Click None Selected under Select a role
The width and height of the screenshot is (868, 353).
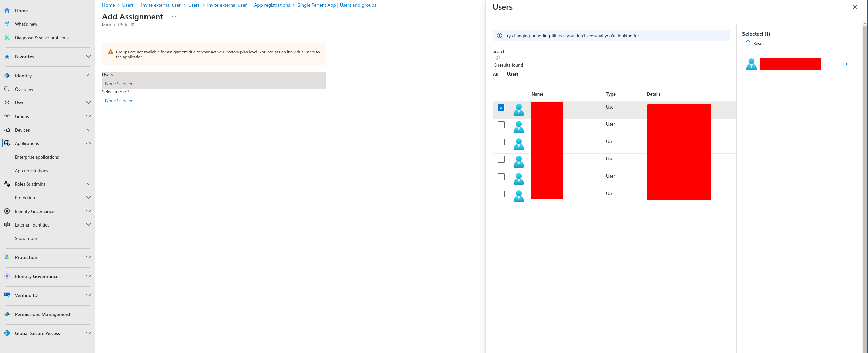tap(119, 101)
